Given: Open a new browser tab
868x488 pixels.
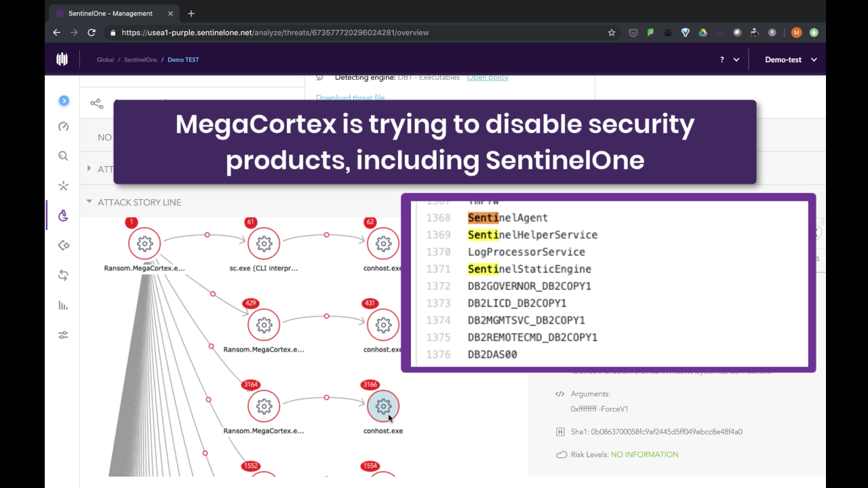Looking at the screenshot, I should [191, 14].
